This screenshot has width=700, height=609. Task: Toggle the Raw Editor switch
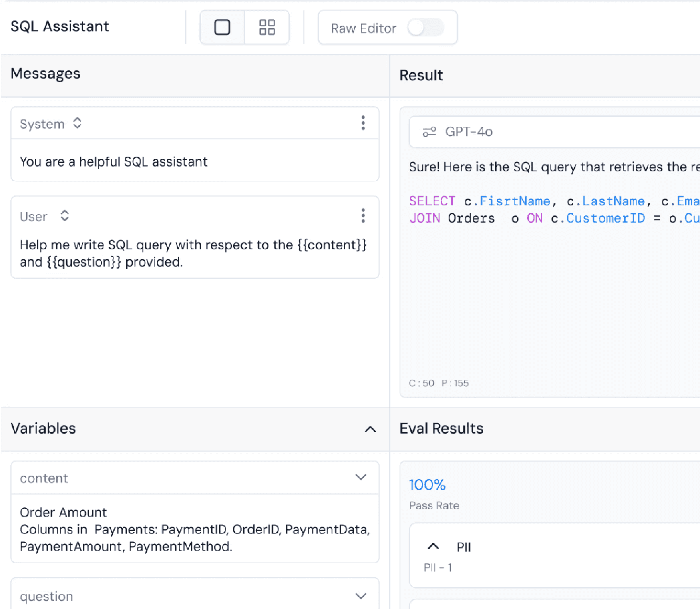tap(426, 28)
